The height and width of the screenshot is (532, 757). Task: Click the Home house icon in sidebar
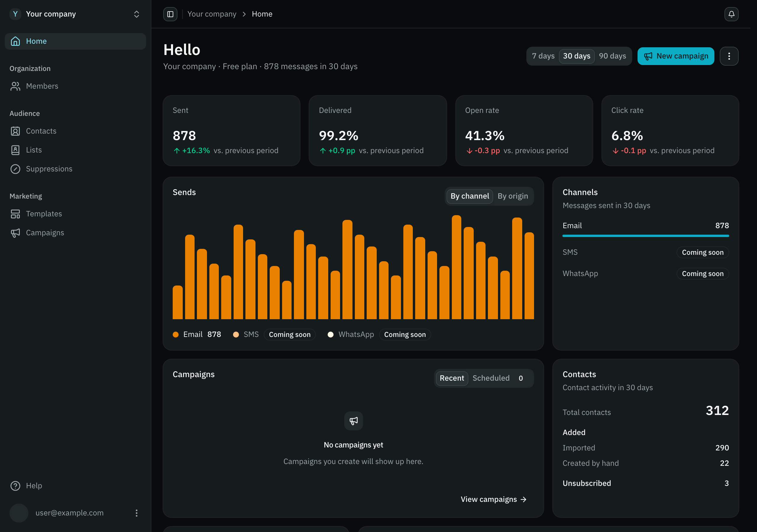tap(15, 41)
